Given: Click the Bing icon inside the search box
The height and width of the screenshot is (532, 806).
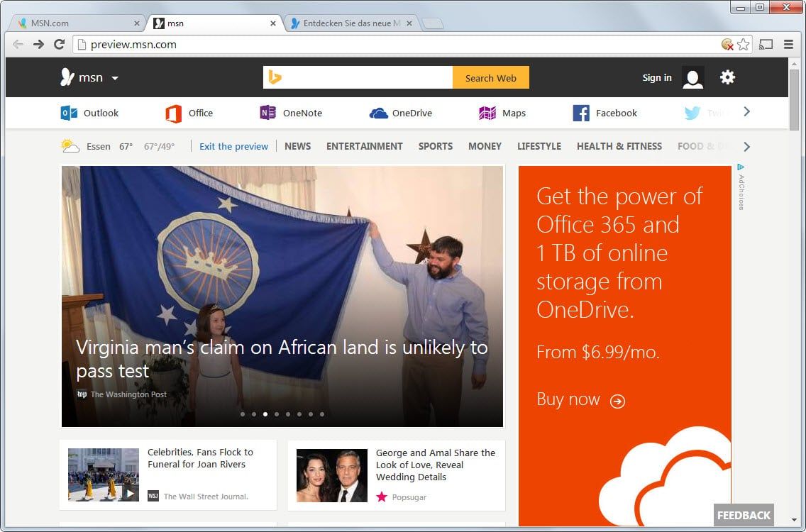Looking at the screenshot, I should 276,77.
